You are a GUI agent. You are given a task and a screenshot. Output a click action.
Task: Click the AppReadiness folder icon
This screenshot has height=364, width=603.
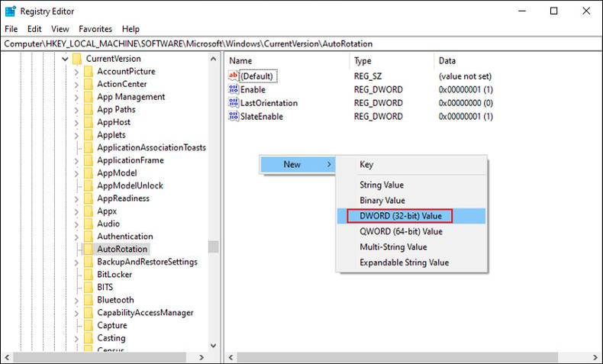tap(89, 198)
